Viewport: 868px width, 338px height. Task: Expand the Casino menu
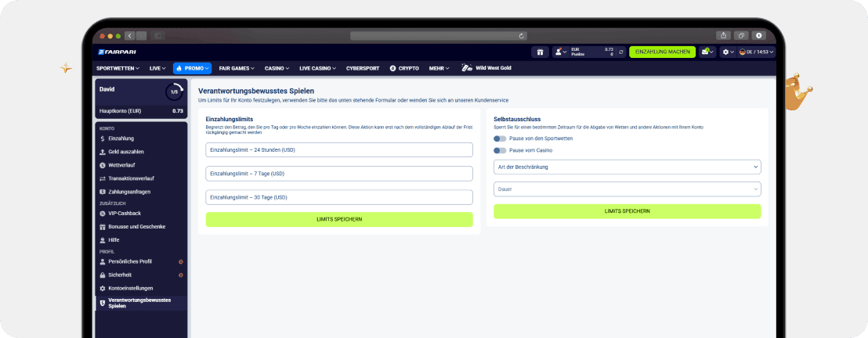click(277, 68)
